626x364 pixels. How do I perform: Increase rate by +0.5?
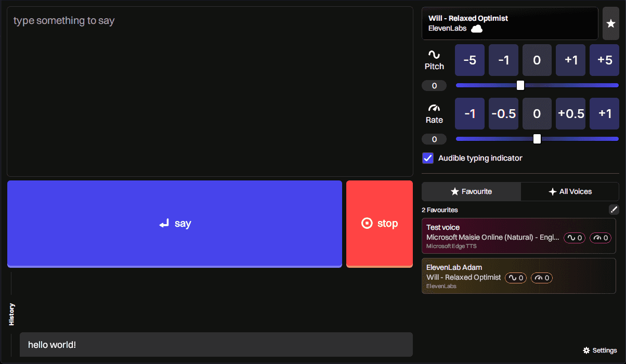[570, 113]
